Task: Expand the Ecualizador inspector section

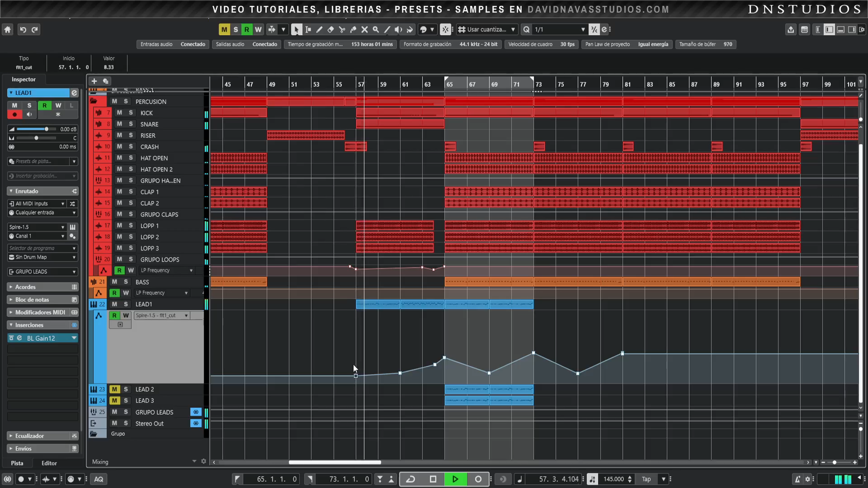Action: click(x=29, y=436)
